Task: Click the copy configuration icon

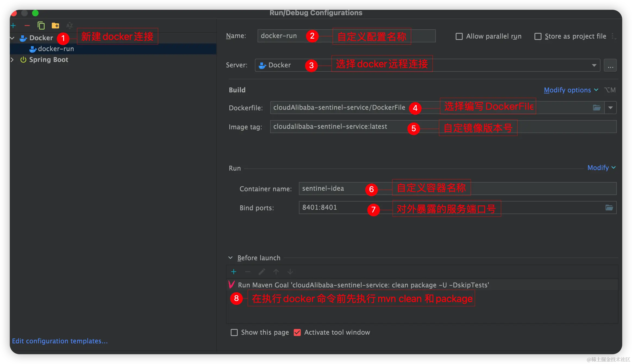Action: click(41, 26)
